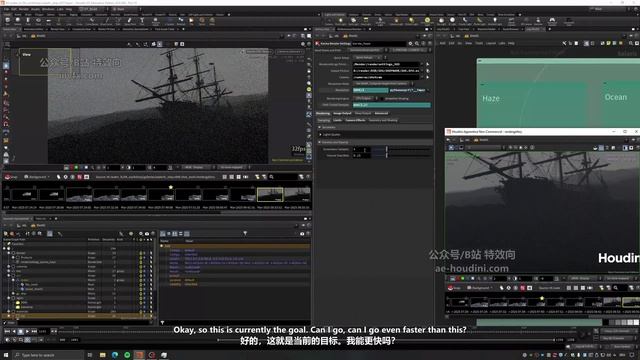Select the L-System shelf tool
Viewport: 640px width, 360px height.
(x=169, y=20)
